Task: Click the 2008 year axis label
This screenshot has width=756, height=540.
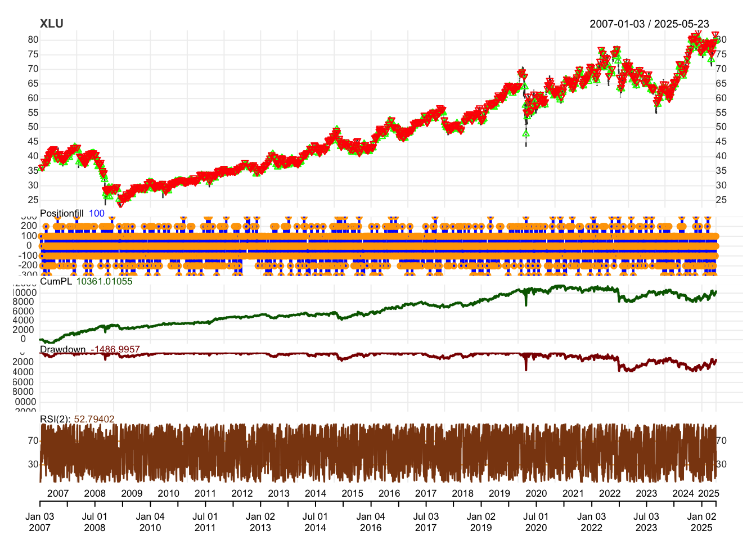Action: tap(95, 493)
